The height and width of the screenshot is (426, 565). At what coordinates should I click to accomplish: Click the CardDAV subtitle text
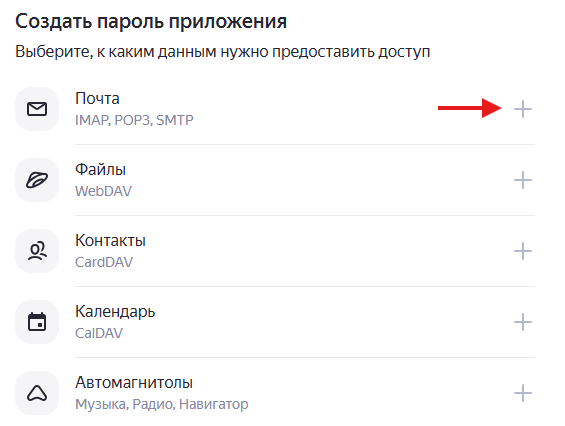click(x=104, y=262)
